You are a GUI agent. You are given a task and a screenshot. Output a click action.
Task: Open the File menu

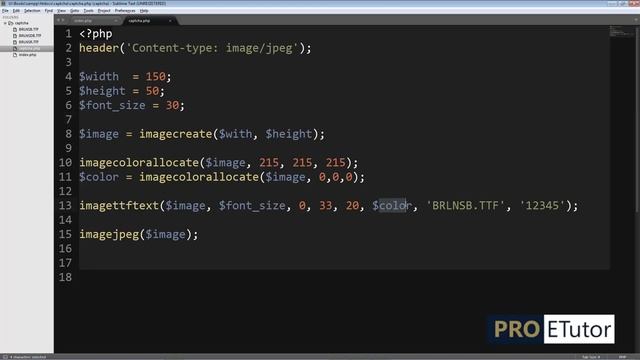[x=5, y=11]
